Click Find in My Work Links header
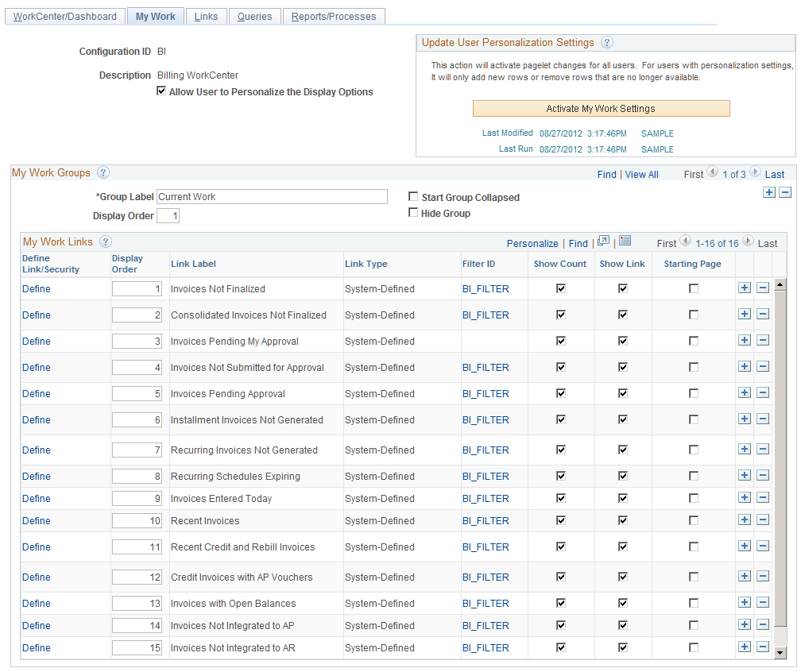Viewport: 801px width, 672px height. point(578,244)
